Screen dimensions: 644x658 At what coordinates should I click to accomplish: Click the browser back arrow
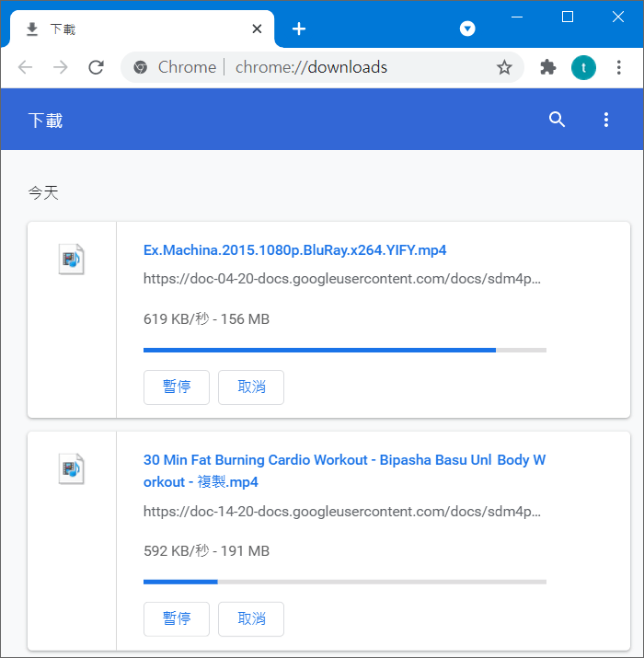point(25,67)
